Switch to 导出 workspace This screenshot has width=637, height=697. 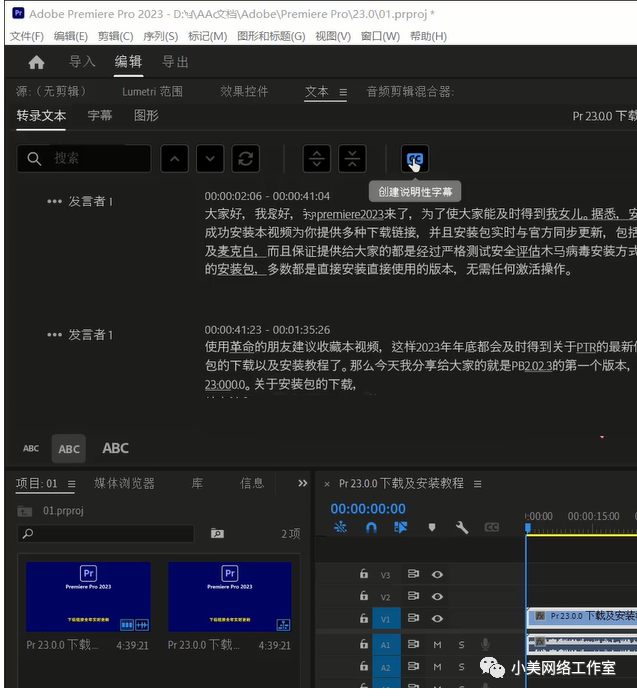click(175, 61)
